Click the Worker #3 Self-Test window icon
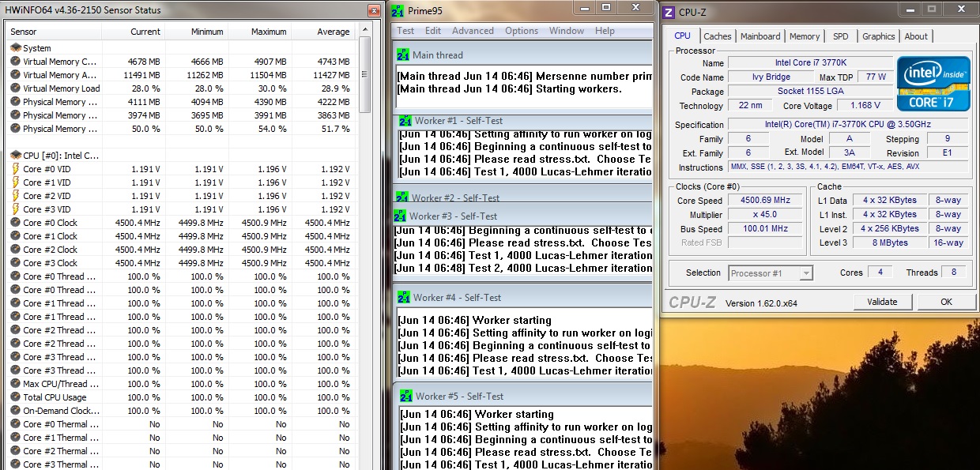The height and width of the screenshot is (470, 980). tap(401, 216)
